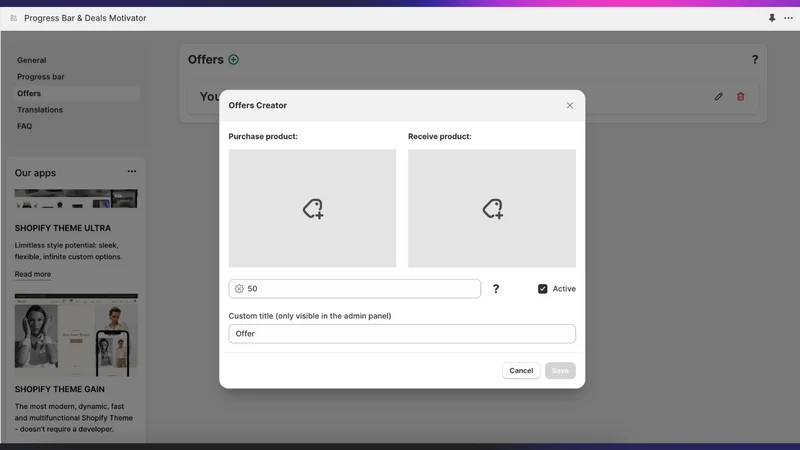Image resolution: width=800 pixels, height=450 pixels.
Task: Select Offers in the sidebar
Action: 77,93
